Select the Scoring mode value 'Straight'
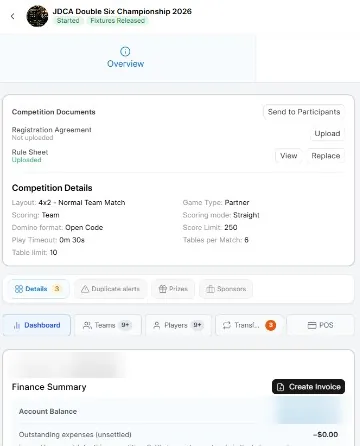The height and width of the screenshot is (446, 360). click(x=246, y=215)
